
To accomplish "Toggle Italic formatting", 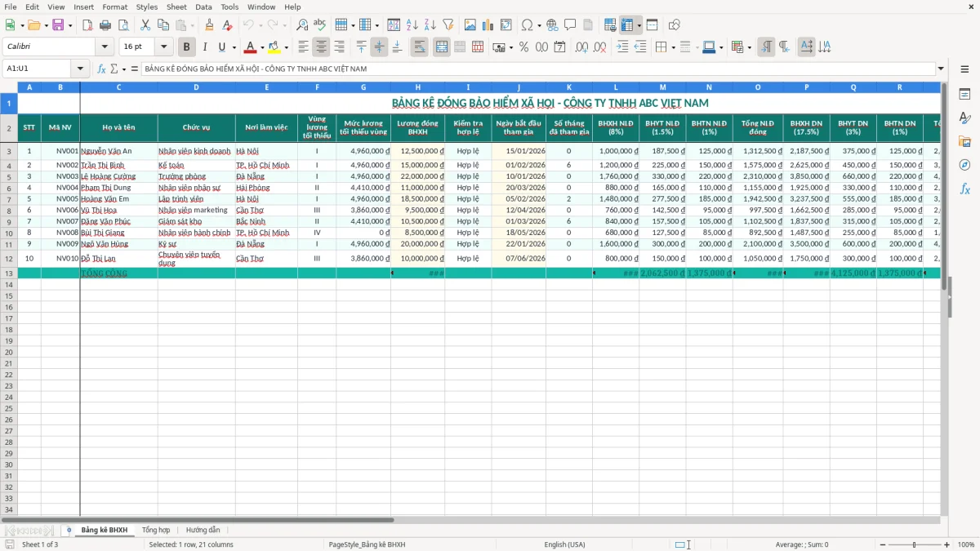I will coord(205,47).
